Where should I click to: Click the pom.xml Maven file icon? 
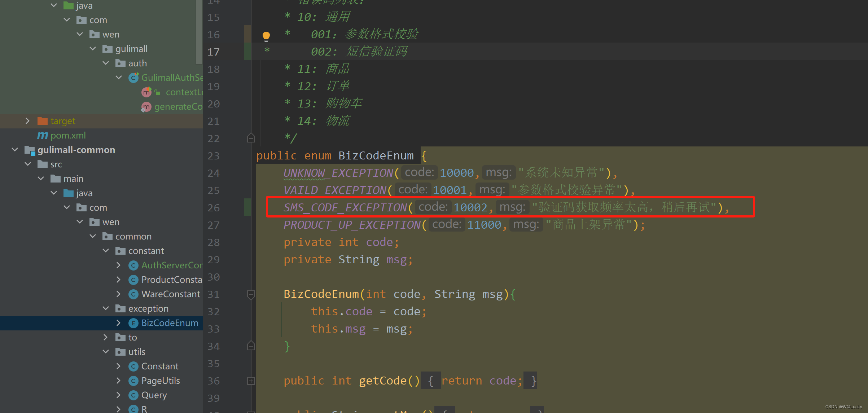[x=42, y=136]
